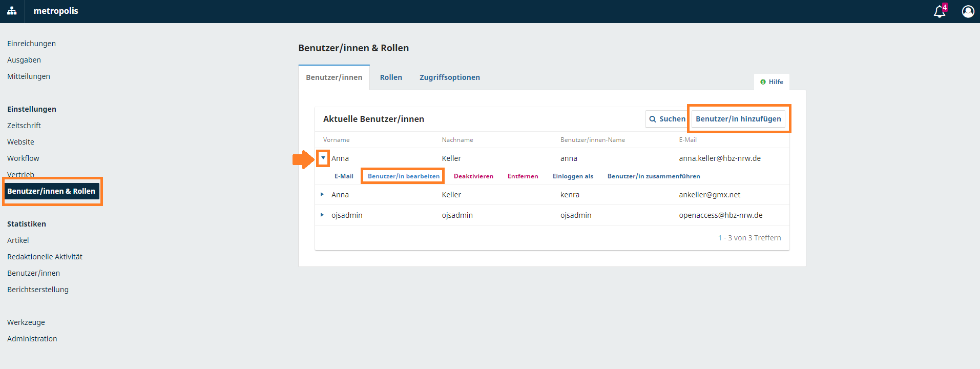
Task: Open Workflow settings in sidebar
Action: click(23, 158)
